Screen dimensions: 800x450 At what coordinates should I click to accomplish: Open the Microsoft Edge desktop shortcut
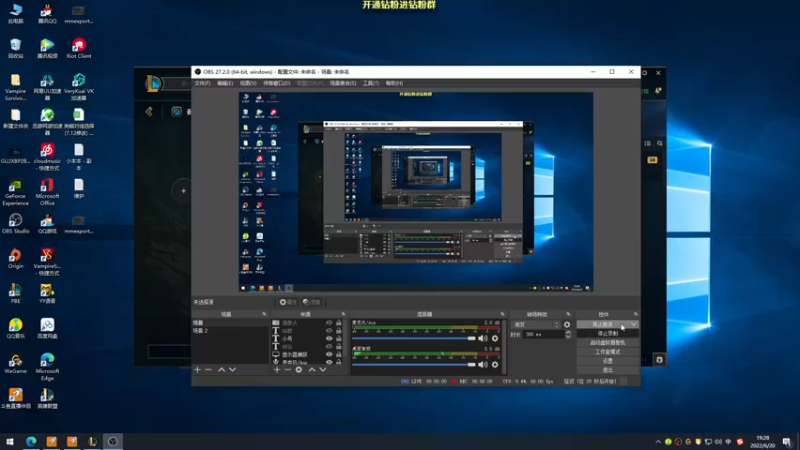pyautogui.click(x=47, y=367)
